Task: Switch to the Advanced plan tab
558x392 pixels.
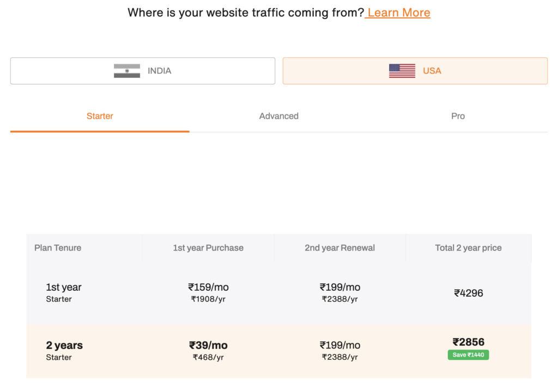Action: pos(278,116)
